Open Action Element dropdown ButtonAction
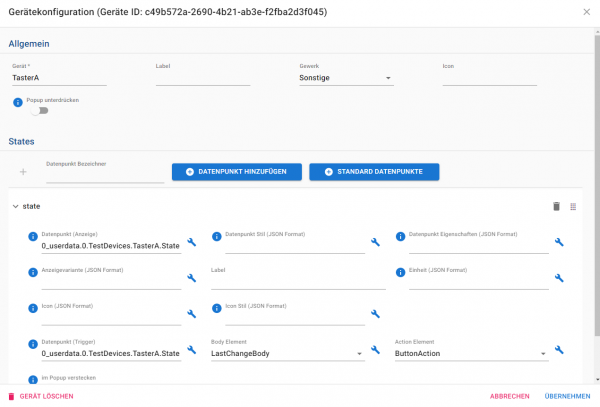This screenshot has height=407, width=600. tap(471, 353)
